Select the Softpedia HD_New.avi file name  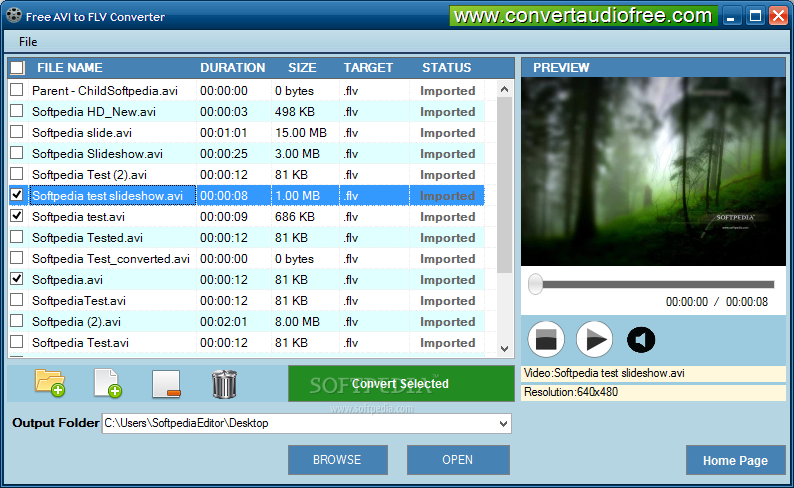[x=94, y=112]
